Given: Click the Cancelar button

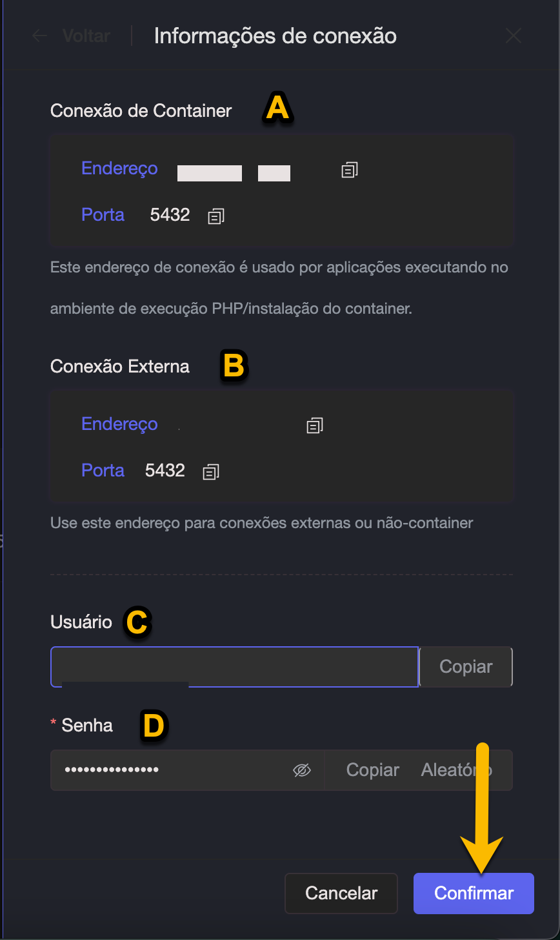Looking at the screenshot, I should (x=341, y=894).
